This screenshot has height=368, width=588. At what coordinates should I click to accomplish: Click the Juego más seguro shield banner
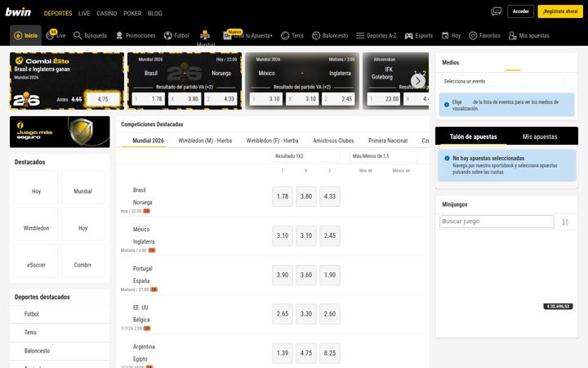pos(60,132)
